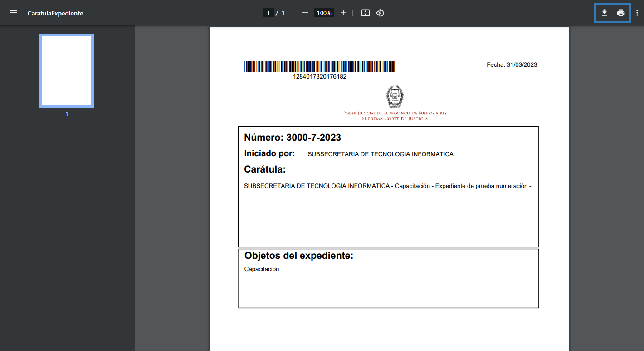The height and width of the screenshot is (351, 644).
Task: Toggle the sidebar with the hamburger menu icon
Action: 13,13
